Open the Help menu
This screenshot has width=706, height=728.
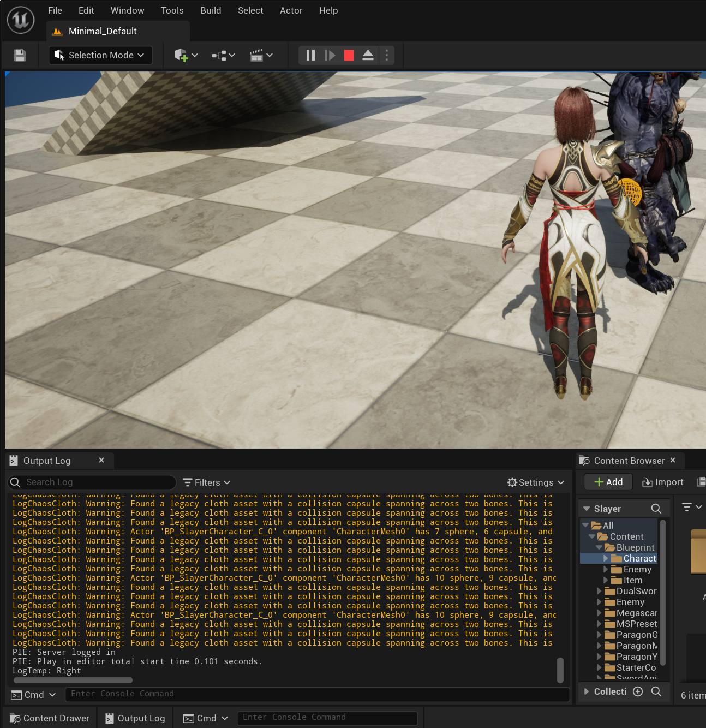click(x=328, y=10)
